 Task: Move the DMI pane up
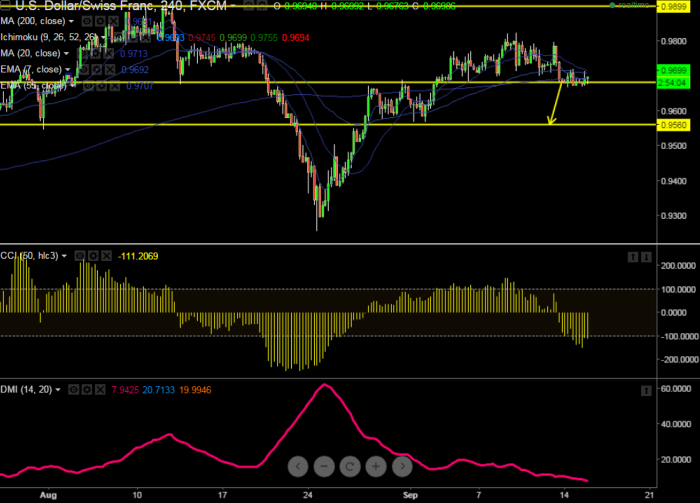[x=646, y=391]
